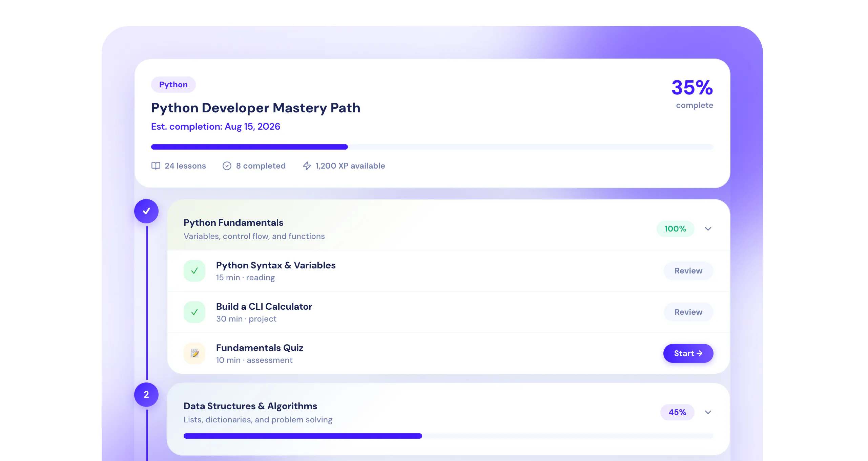Click the Python category tag

click(173, 85)
